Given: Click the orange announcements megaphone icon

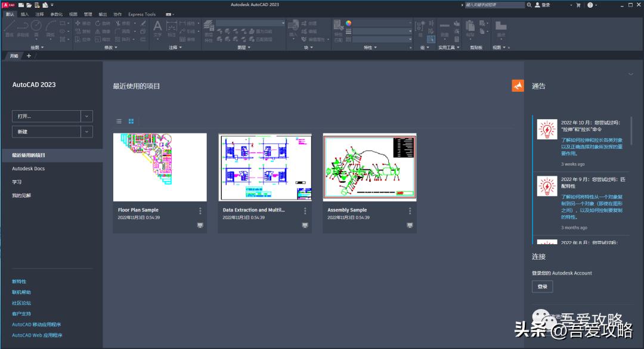Looking at the screenshot, I should [518, 86].
